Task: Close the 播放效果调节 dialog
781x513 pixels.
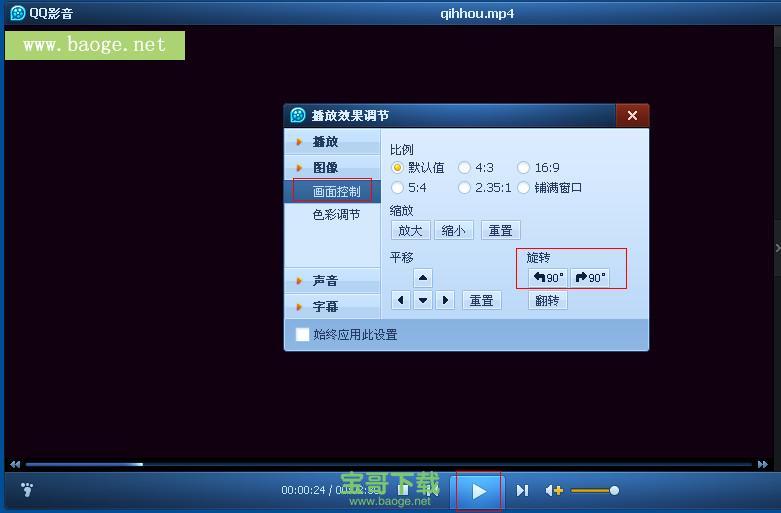Action: pos(632,116)
